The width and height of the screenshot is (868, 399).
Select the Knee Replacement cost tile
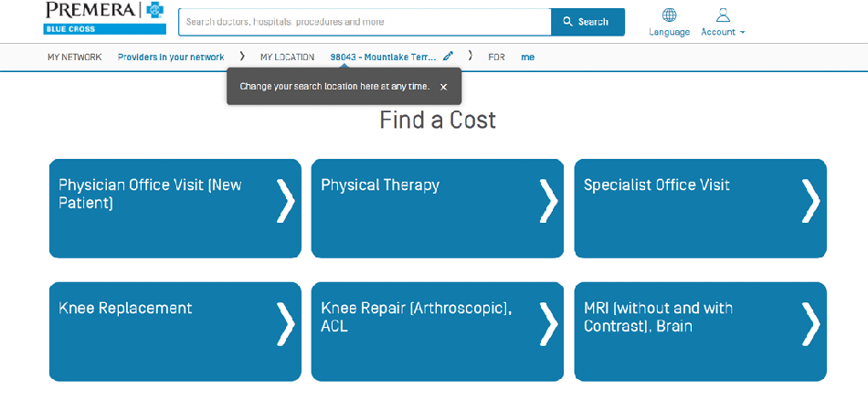coord(175,331)
